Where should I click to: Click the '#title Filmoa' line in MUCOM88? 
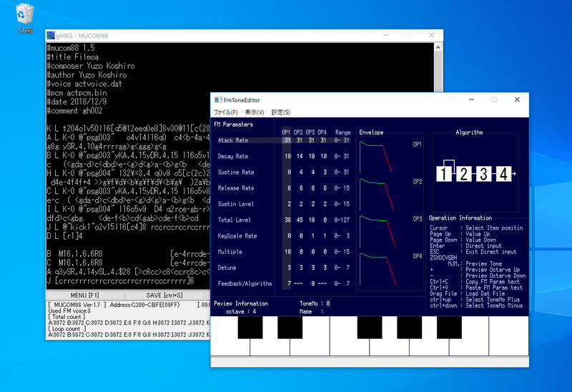point(73,57)
